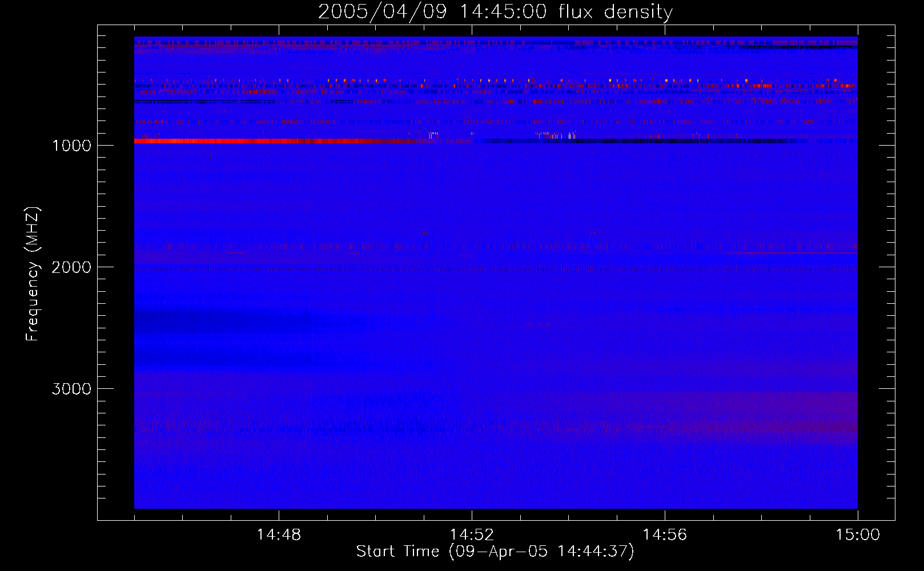Click the 14:52 time tick label
This screenshot has width=924, height=571.
pos(472,535)
